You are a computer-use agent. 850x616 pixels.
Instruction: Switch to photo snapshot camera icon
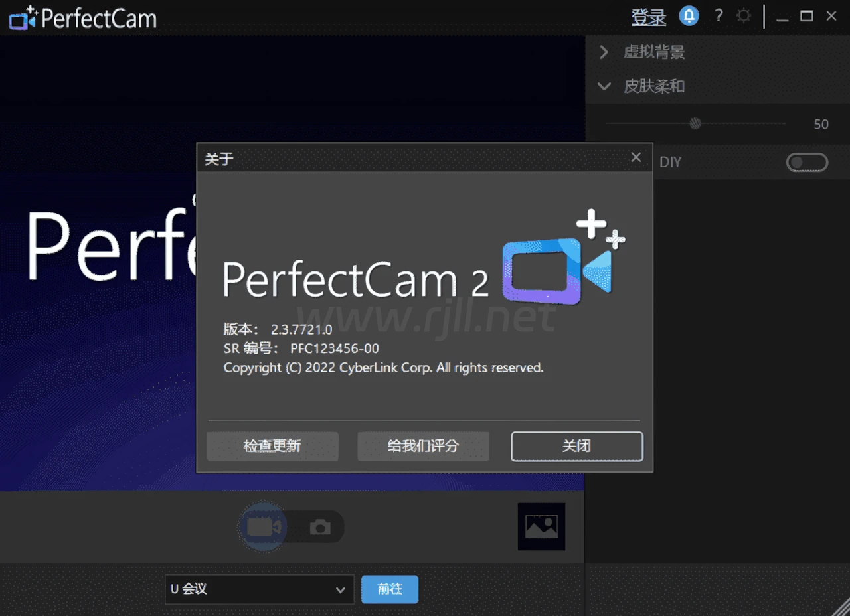pyautogui.click(x=320, y=528)
